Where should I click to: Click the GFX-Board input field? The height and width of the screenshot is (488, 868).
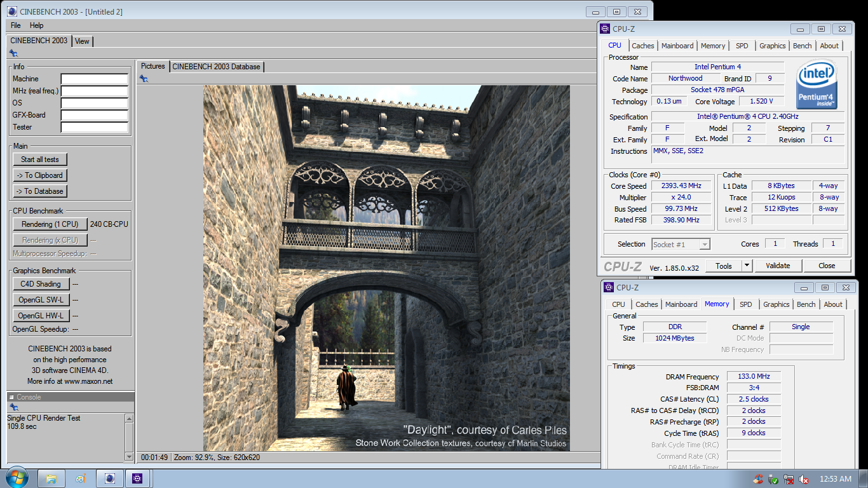[x=95, y=116]
